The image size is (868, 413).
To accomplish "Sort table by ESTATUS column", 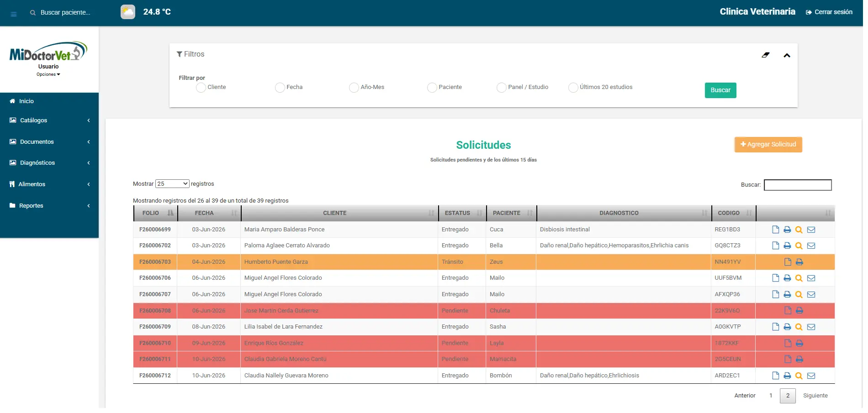I will pos(462,213).
